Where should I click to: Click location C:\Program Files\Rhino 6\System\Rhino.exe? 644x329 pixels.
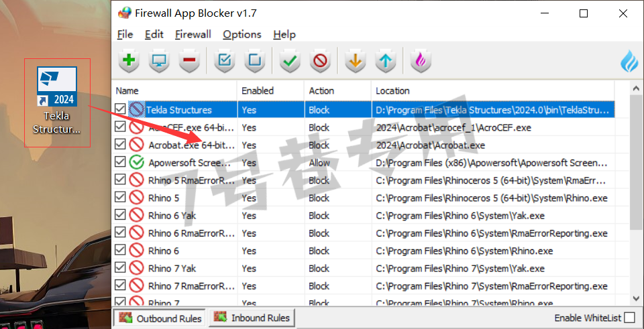point(464,250)
